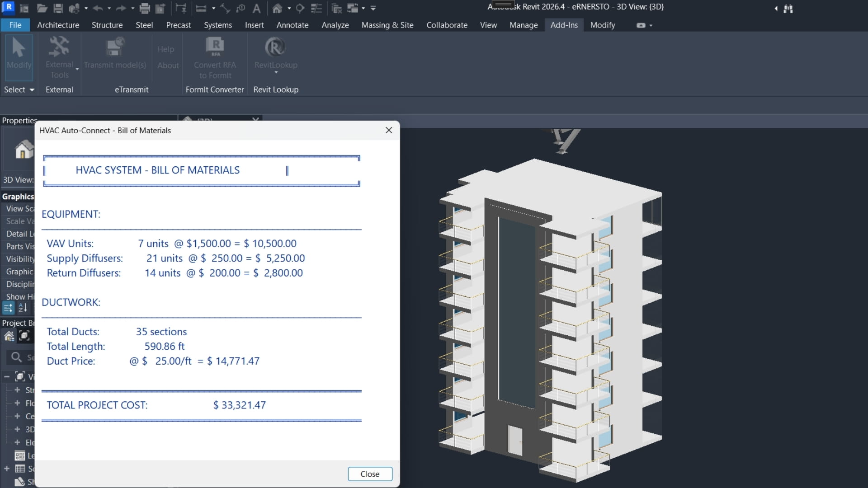Click Convert RFA to FormIt
Screen dimensions: 868x488
point(215,56)
